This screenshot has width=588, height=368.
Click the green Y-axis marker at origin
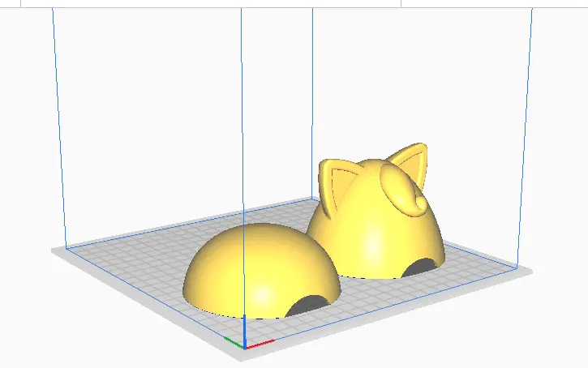click(x=232, y=341)
